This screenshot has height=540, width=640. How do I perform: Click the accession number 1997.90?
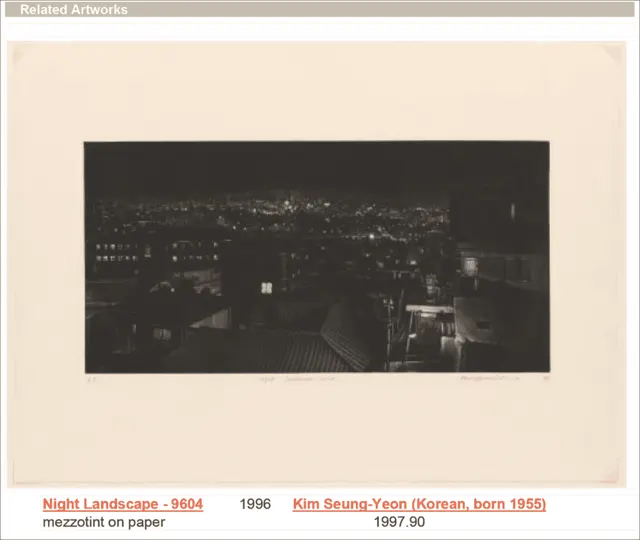[399, 522]
